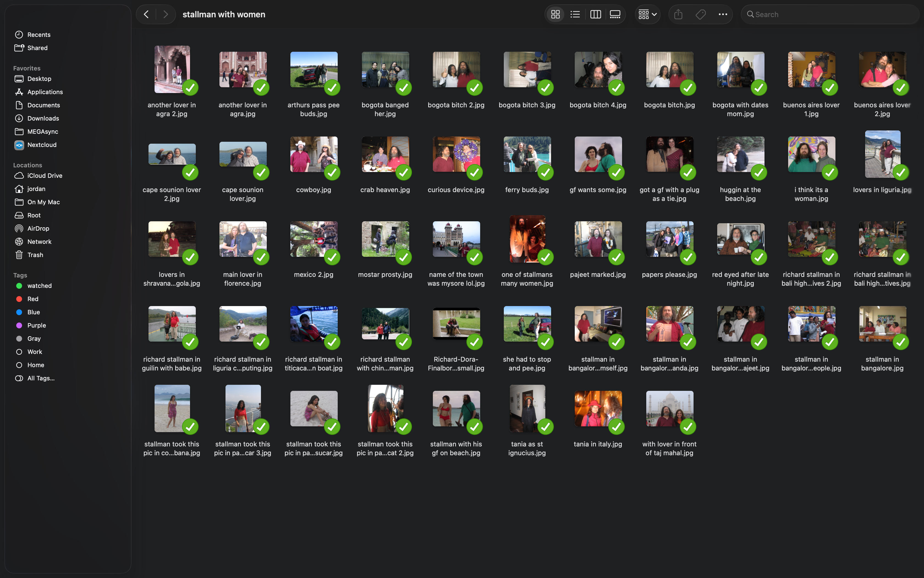Select file name i think its a woman.jpg

coord(811,194)
